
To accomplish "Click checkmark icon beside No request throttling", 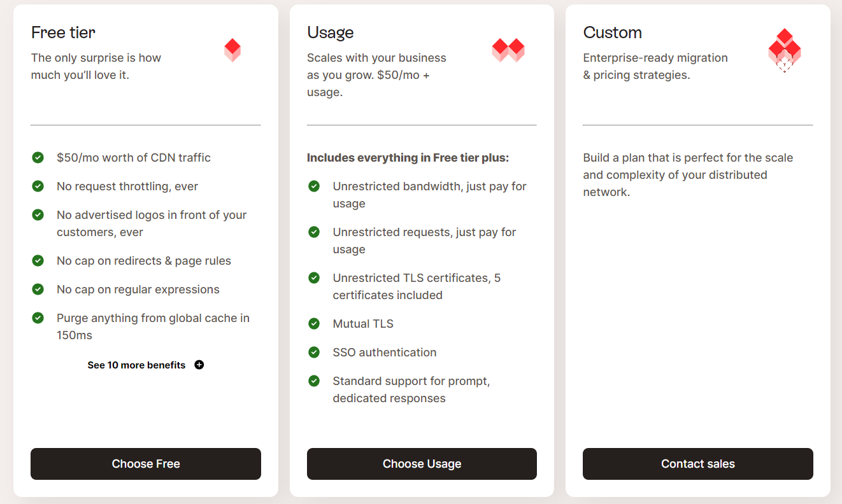I will coord(38,186).
